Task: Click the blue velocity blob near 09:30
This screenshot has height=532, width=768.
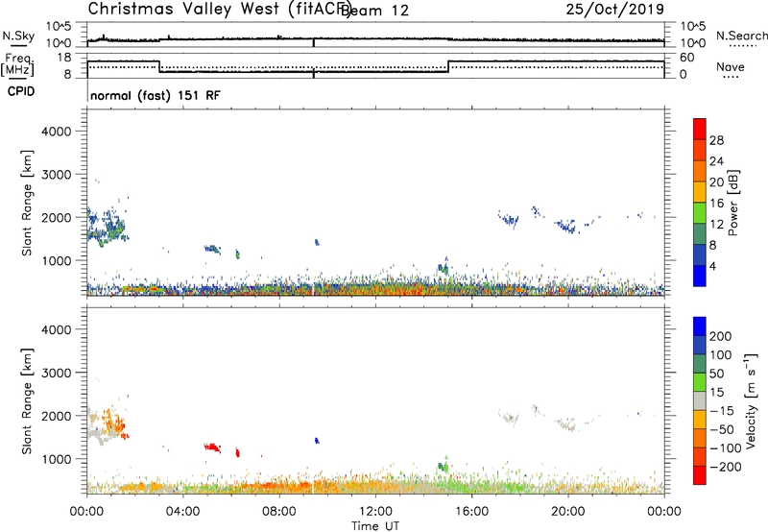Action: (317, 441)
